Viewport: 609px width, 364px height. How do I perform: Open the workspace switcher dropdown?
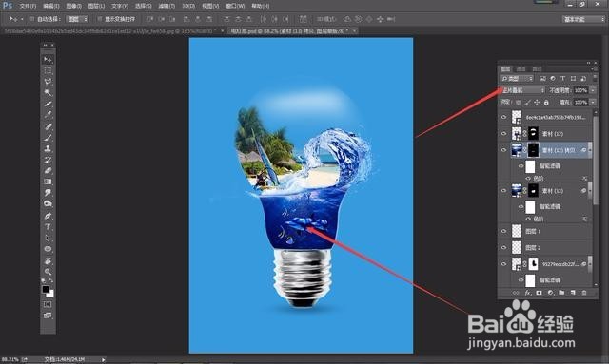tap(583, 19)
